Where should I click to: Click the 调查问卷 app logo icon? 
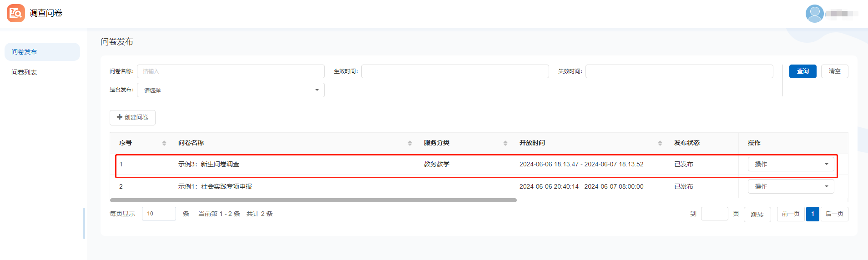click(16, 13)
